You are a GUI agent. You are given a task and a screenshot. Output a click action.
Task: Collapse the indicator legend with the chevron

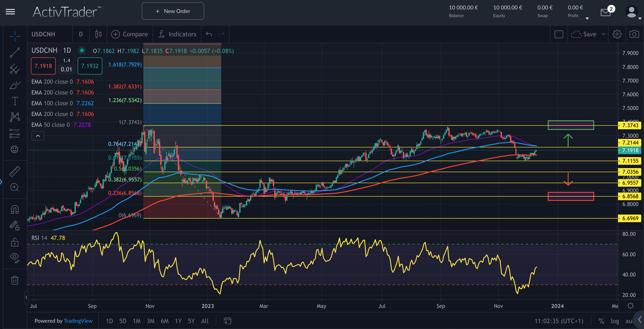tap(38, 136)
